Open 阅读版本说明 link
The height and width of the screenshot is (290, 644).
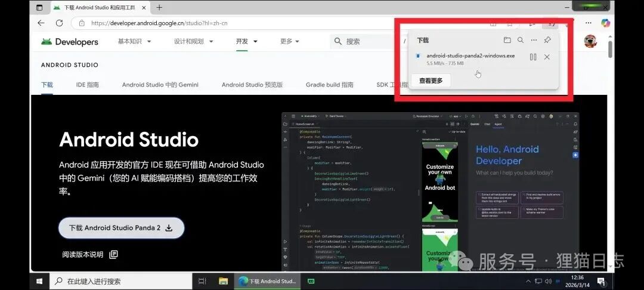90,254
